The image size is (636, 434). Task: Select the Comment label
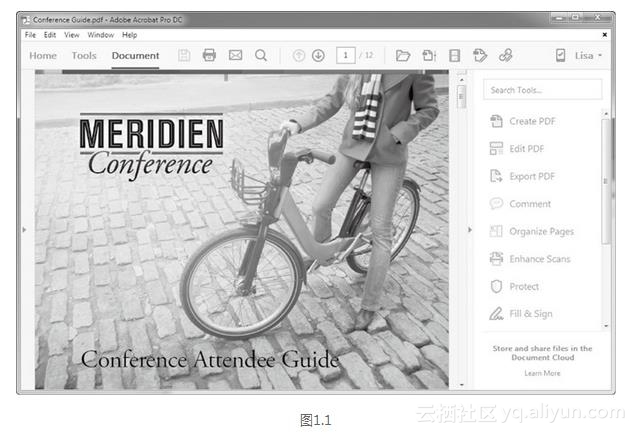pos(530,204)
